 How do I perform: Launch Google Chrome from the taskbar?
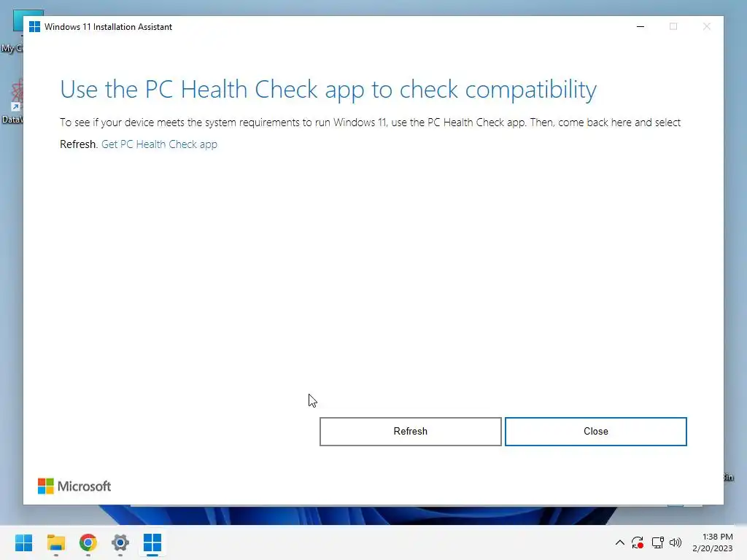[x=88, y=542]
